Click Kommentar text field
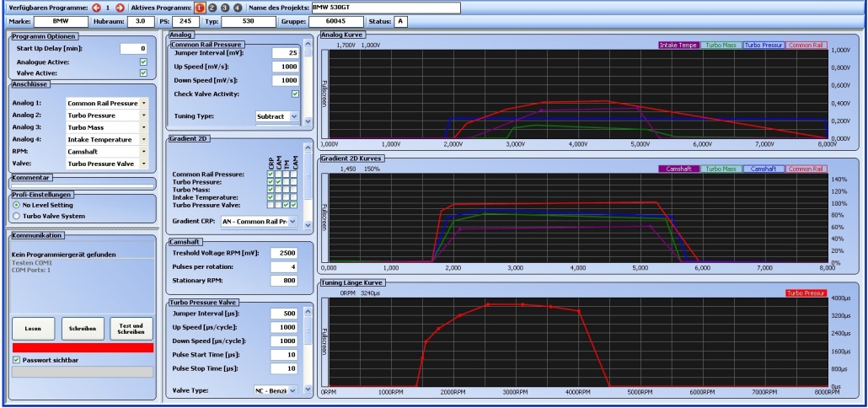The height and width of the screenshot is (408, 868). point(83,186)
